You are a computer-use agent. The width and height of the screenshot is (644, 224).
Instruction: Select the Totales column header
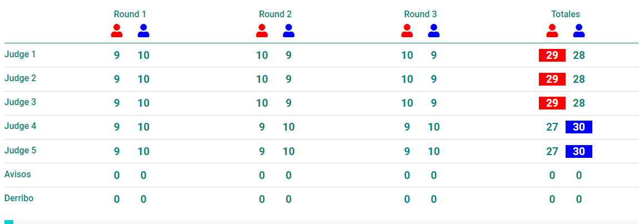tap(566, 14)
